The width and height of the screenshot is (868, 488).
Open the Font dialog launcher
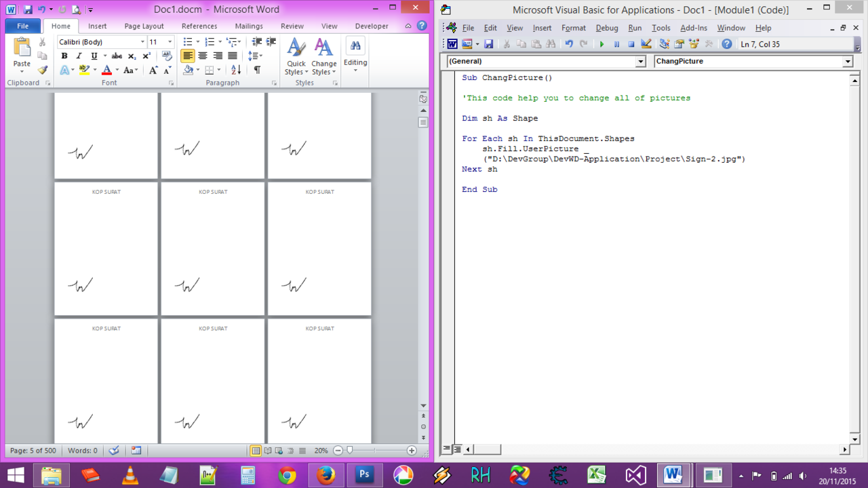click(173, 83)
